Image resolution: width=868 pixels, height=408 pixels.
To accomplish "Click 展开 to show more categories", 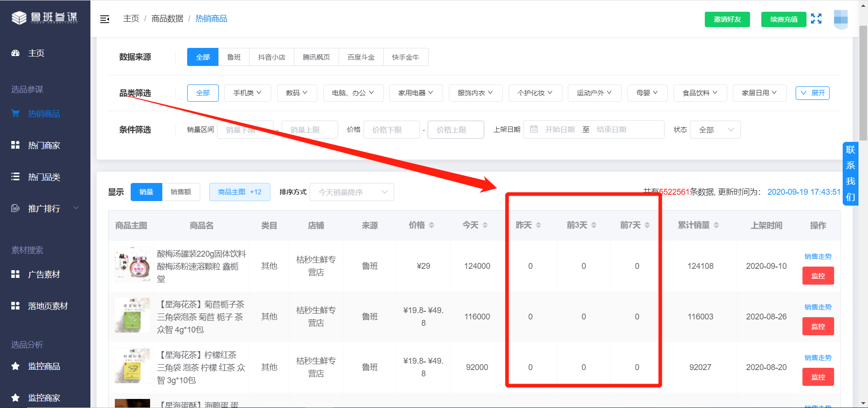I will [x=812, y=93].
